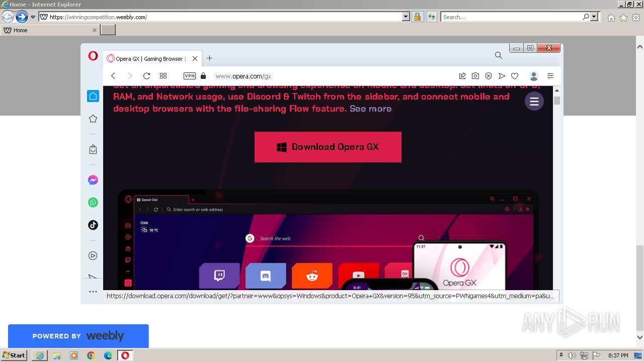Open Chrome from the taskbar
Image resolution: width=644 pixels, height=362 pixels.
coord(91,355)
